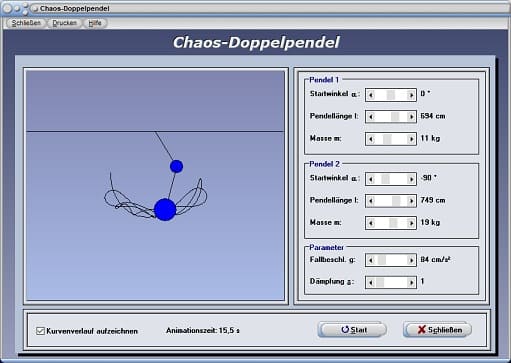Open the Hilfe menu
Image resolution: width=511 pixels, height=363 pixels.
[x=95, y=23]
